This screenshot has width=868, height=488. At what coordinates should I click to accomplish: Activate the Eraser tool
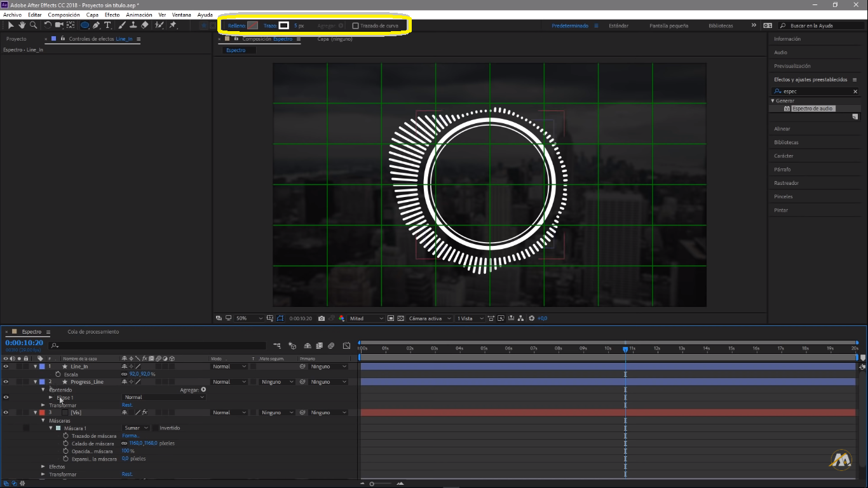(144, 25)
